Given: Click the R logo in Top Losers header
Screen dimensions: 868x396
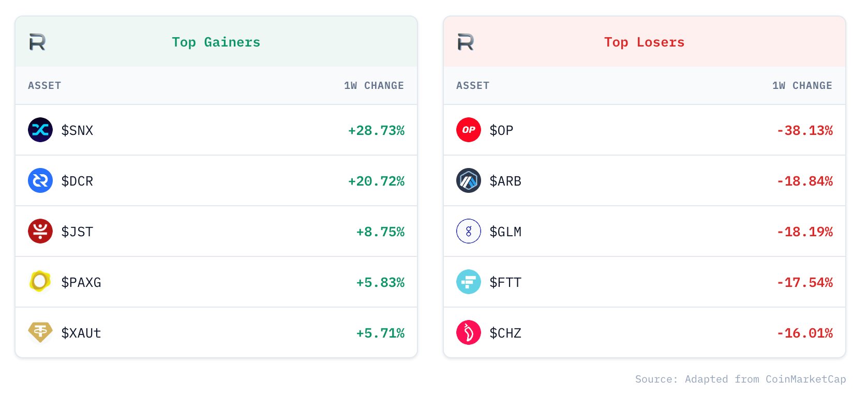Looking at the screenshot, I should click(x=466, y=42).
